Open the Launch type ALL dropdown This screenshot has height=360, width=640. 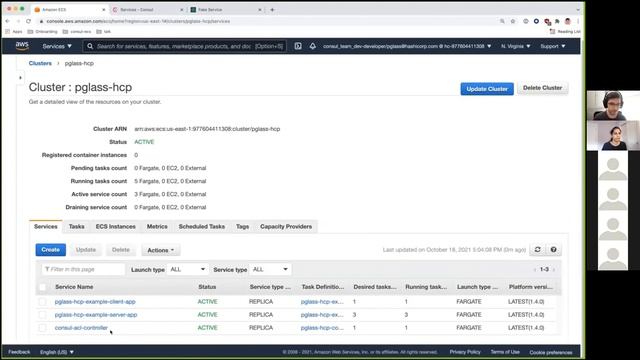[x=187, y=269]
